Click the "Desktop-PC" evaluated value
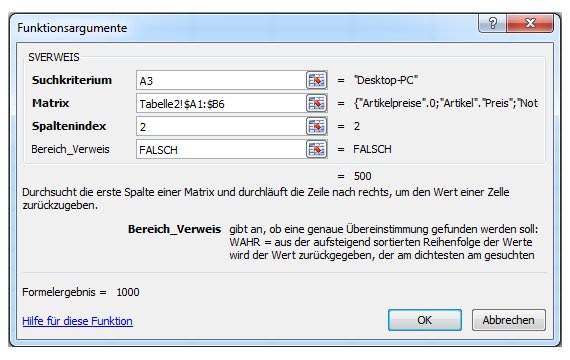Viewport: 570px width, 360px height. [x=386, y=80]
